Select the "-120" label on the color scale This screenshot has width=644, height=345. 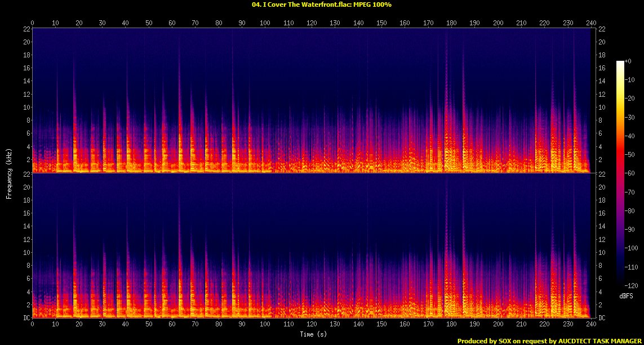coord(631,285)
